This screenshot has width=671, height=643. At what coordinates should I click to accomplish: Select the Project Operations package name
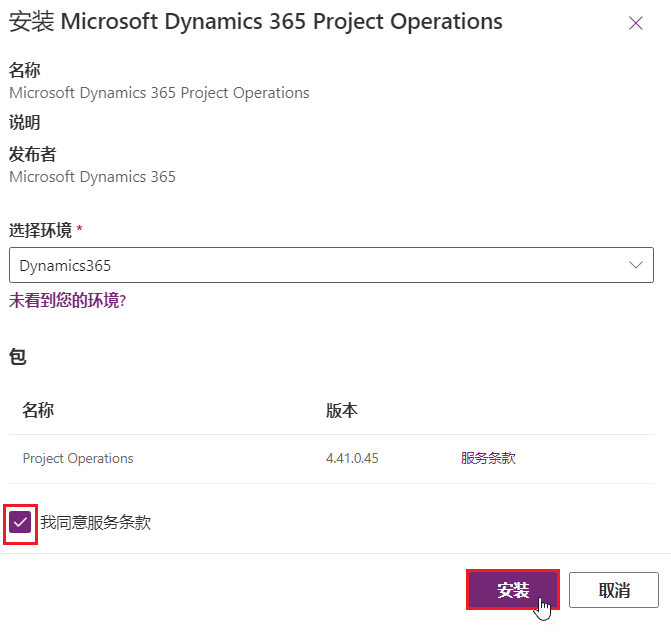click(78, 458)
